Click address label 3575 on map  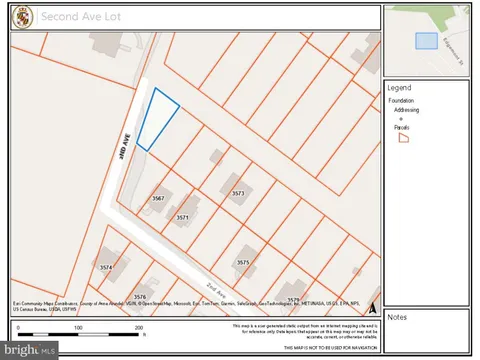pyautogui.click(x=243, y=262)
